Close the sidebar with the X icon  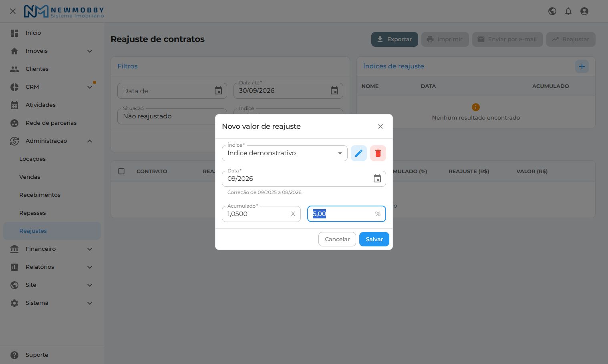[13, 11]
